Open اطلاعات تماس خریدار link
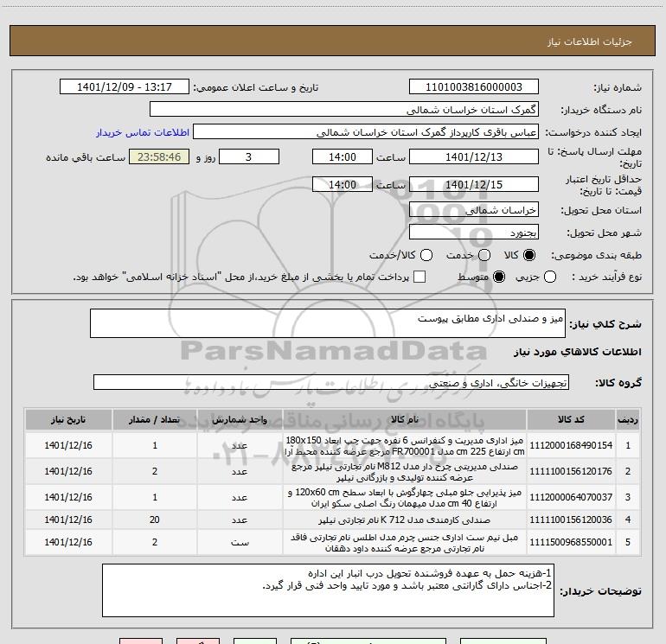 (x=143, y=132)
